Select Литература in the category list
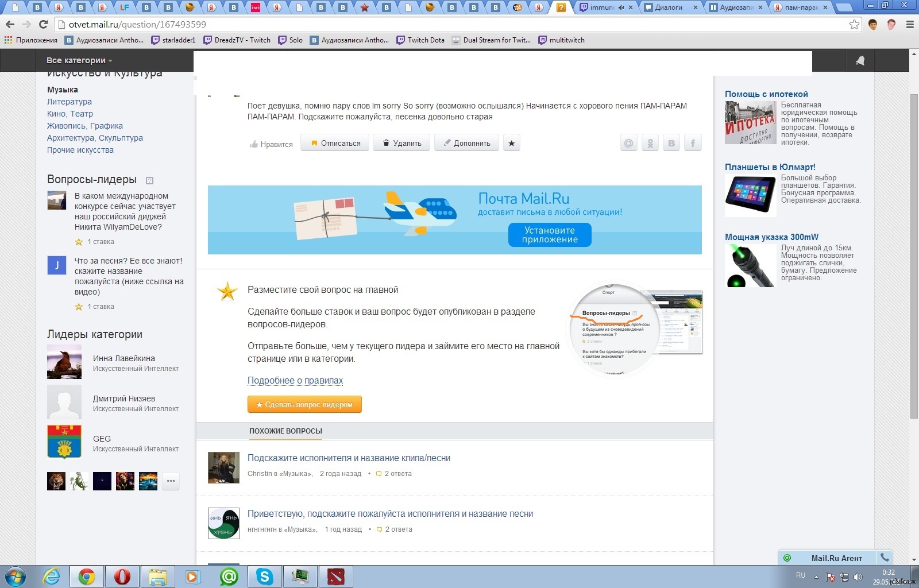The height and width of the screenshot is (588, 919). pyautogui.click(x=69, y=102)
